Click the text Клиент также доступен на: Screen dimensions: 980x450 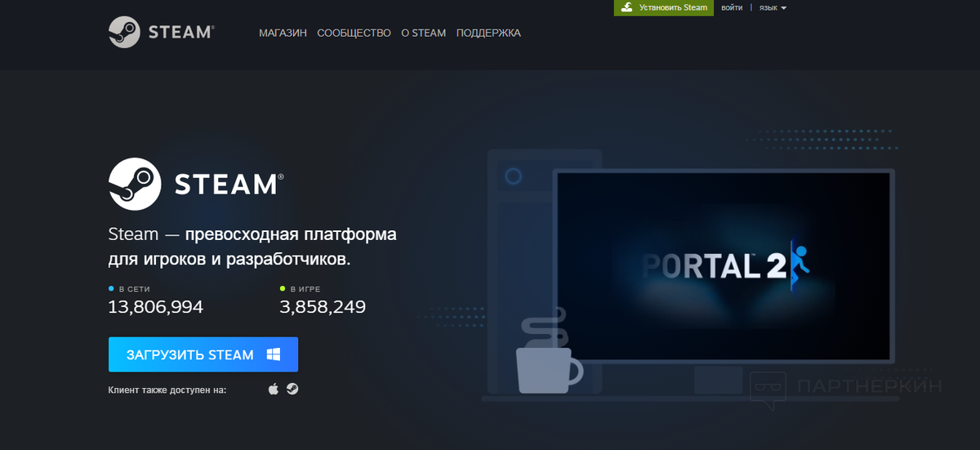pyautogui.click(x=167, y=390)
